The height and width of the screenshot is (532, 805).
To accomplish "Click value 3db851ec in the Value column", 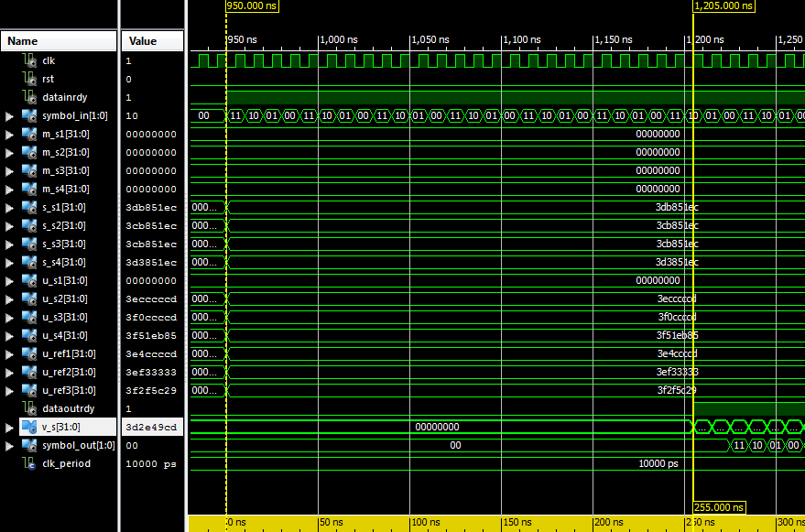I will click(151, 208).
